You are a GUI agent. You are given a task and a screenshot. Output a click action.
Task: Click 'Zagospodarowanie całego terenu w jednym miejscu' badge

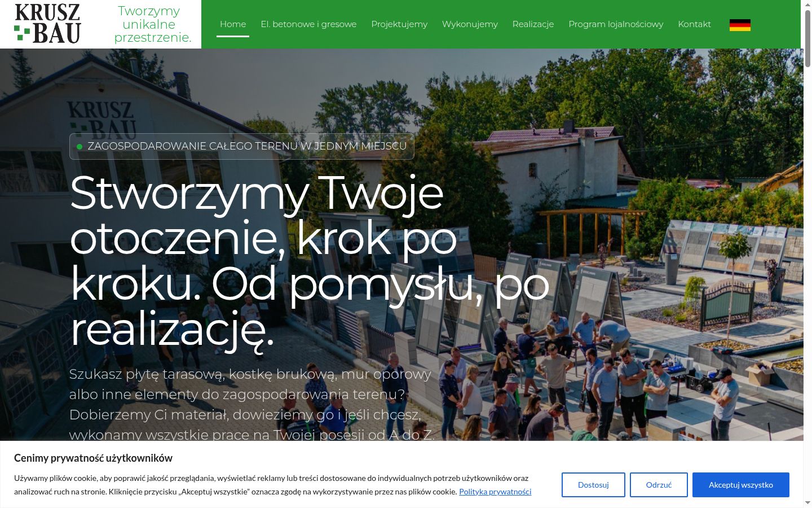pos(242,146)
